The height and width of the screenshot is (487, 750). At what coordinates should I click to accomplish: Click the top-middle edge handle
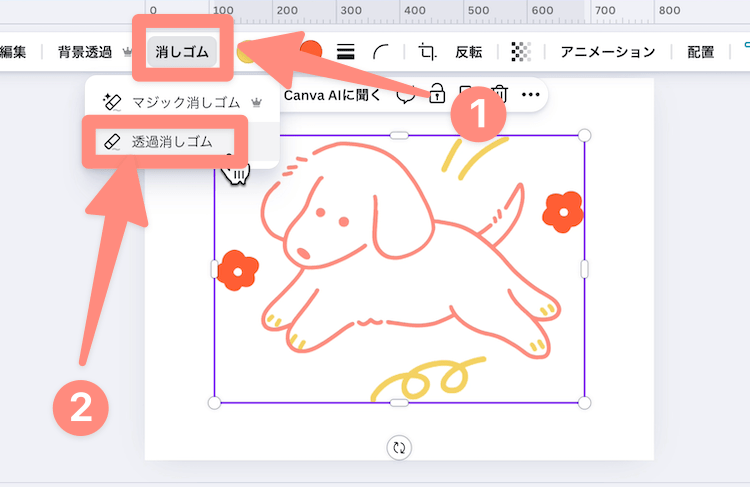[399, 135]
